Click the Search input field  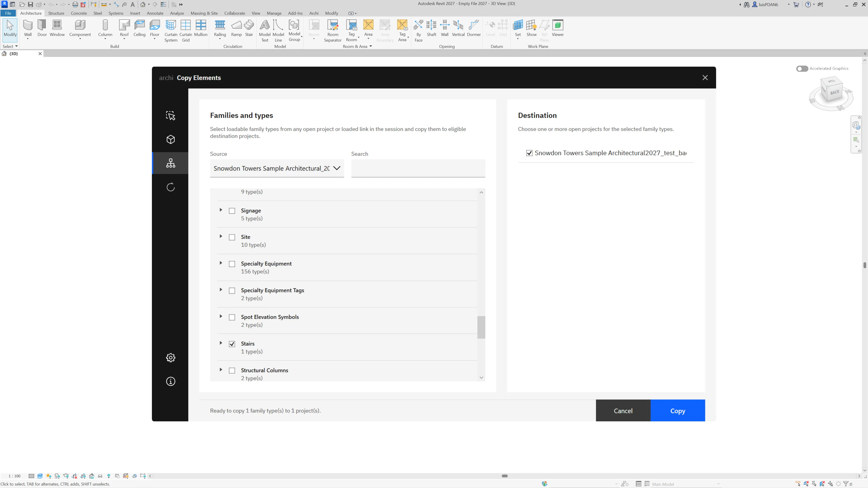point(418,168)
